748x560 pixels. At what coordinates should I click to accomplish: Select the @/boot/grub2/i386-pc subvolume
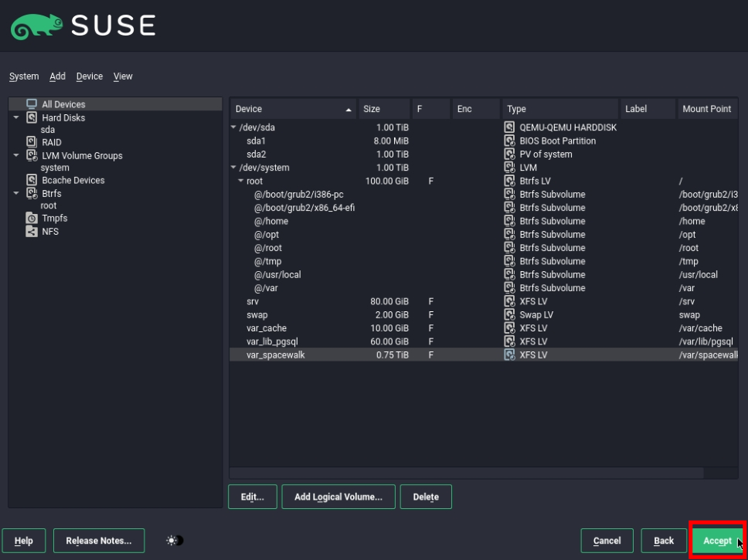click(x=484, y=194)
